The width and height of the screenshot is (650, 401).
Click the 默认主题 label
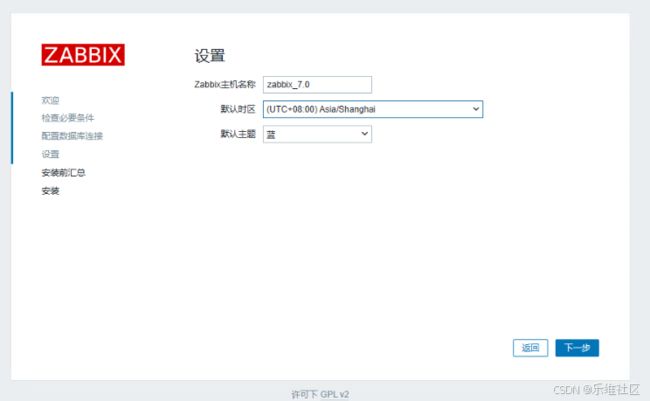tap(238, 134)
